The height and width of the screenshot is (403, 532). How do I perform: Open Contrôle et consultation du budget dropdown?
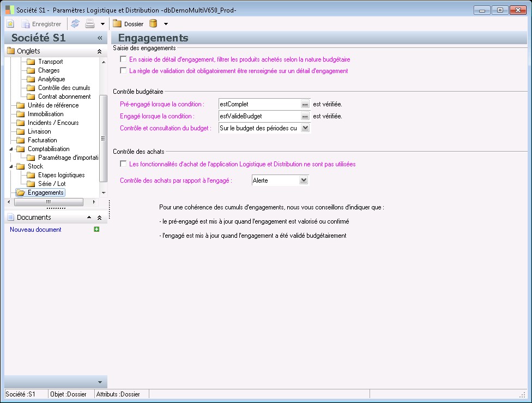[305, 128]
